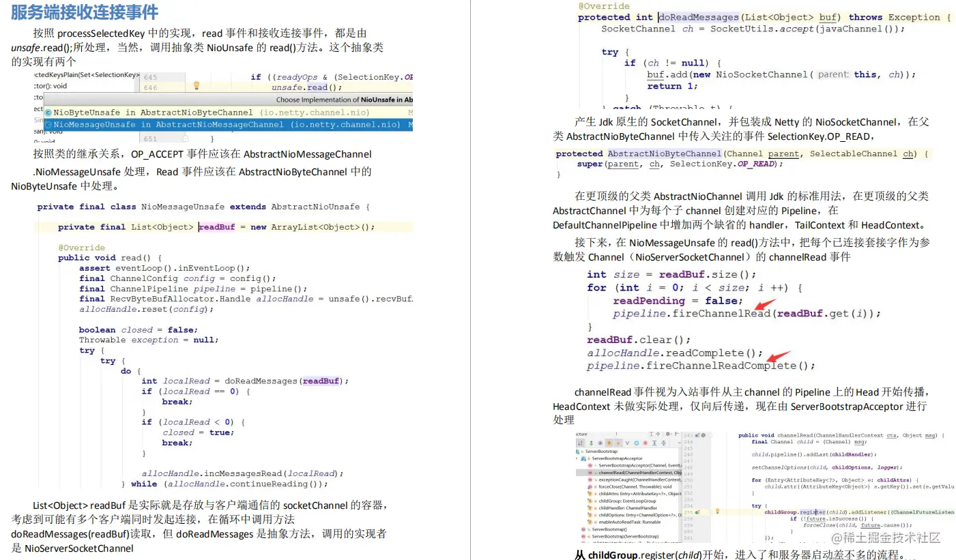
Task: Toggle the show fields filter icon
Action: [x=609, y=443]
